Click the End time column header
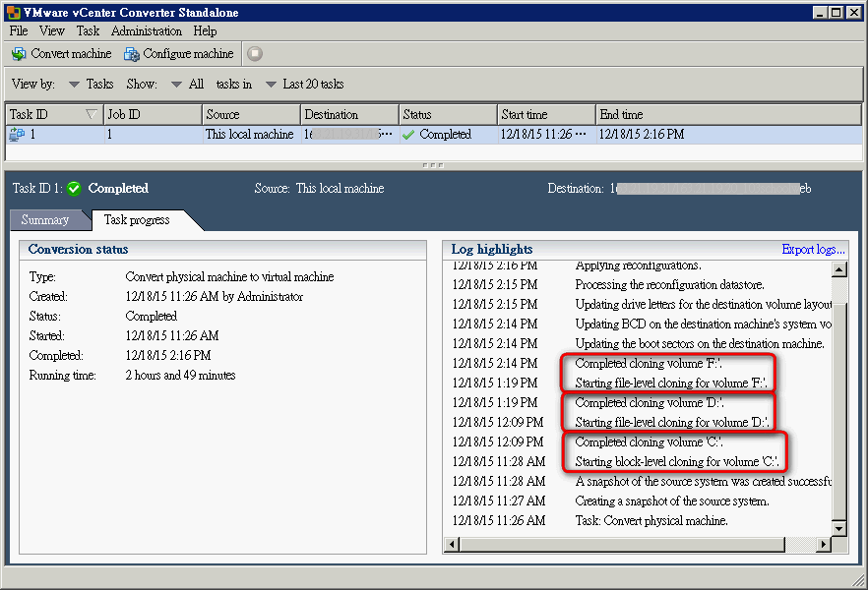This screenshot has height=590, width=868. (728, 114)
